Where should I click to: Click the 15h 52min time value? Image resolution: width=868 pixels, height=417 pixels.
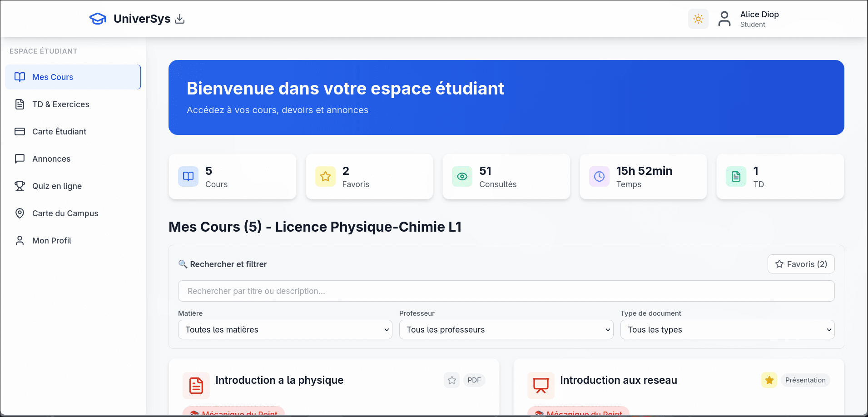coord(644,171)
